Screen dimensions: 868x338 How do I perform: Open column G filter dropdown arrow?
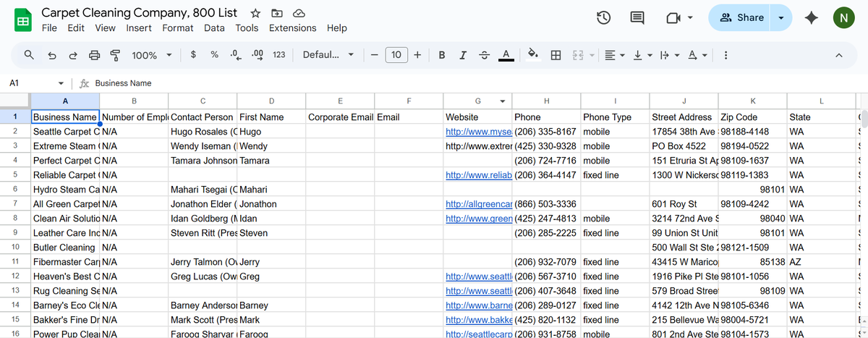pyautogui.click(x=503, y=101)
